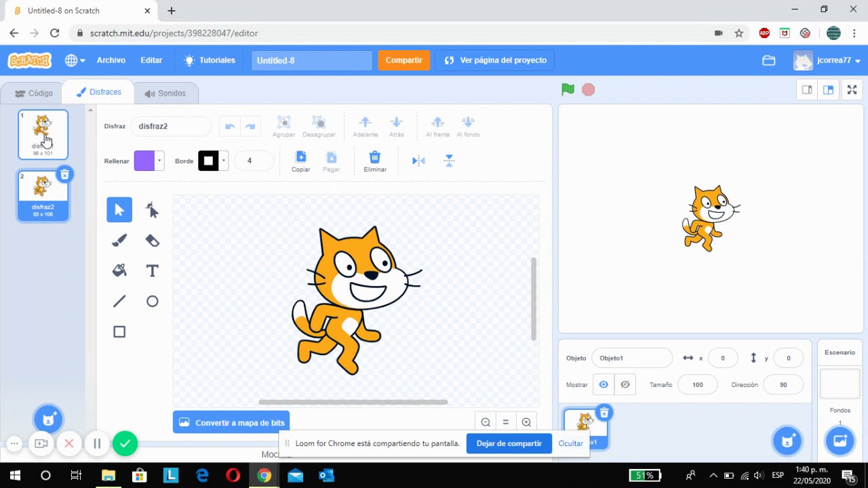Click the Compartir button
Viewport: 868px width, 488px height.
[403, 60]
